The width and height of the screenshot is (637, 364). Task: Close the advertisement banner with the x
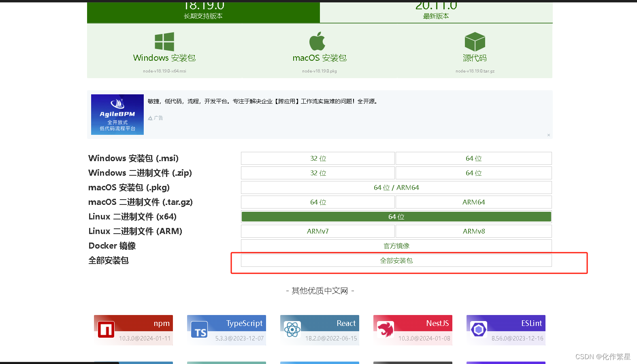(549, 135)
